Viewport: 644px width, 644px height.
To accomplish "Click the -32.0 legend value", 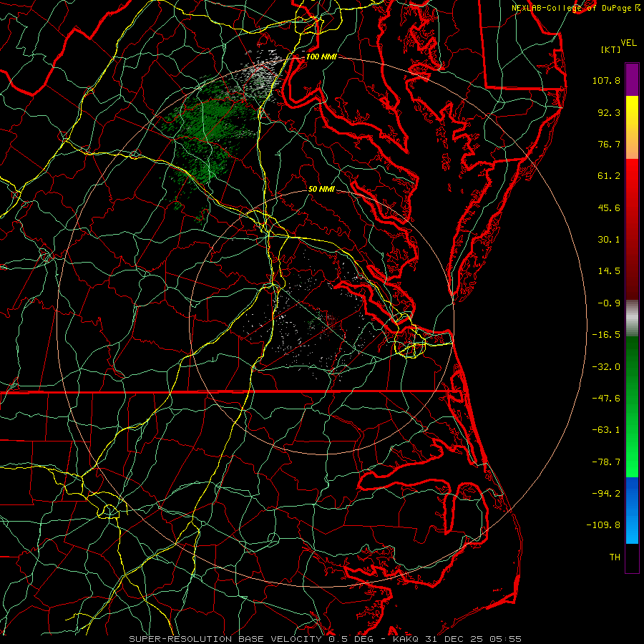I will pyautogui.click(x=606, y=367).
